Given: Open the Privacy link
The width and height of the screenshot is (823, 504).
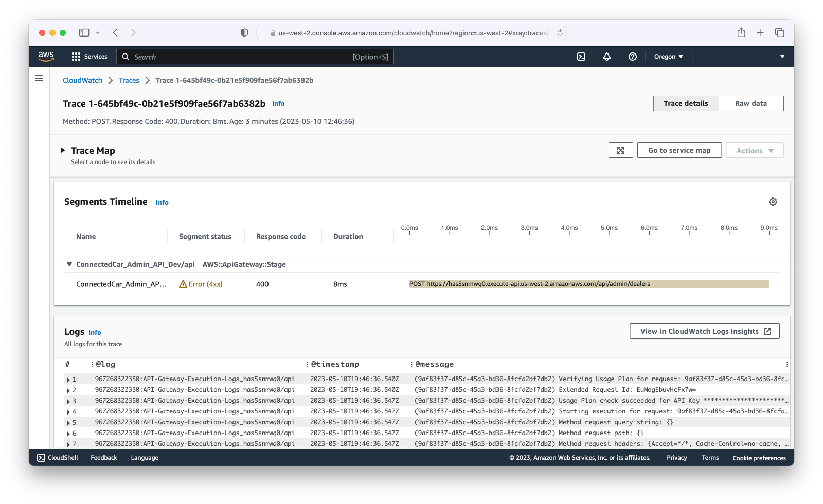Looking at the screenshot, I should coord(677,458).
